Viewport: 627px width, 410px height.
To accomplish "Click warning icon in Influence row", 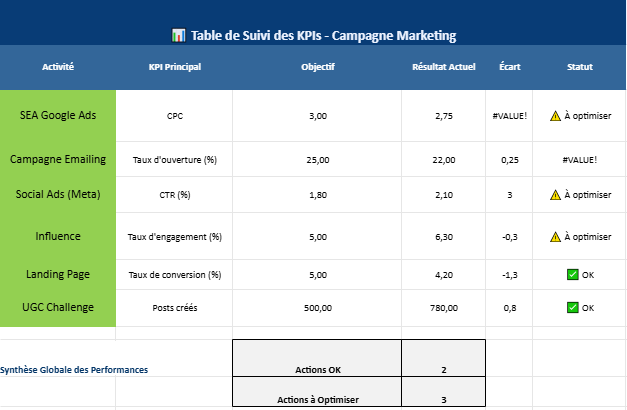I will point(555,237).
